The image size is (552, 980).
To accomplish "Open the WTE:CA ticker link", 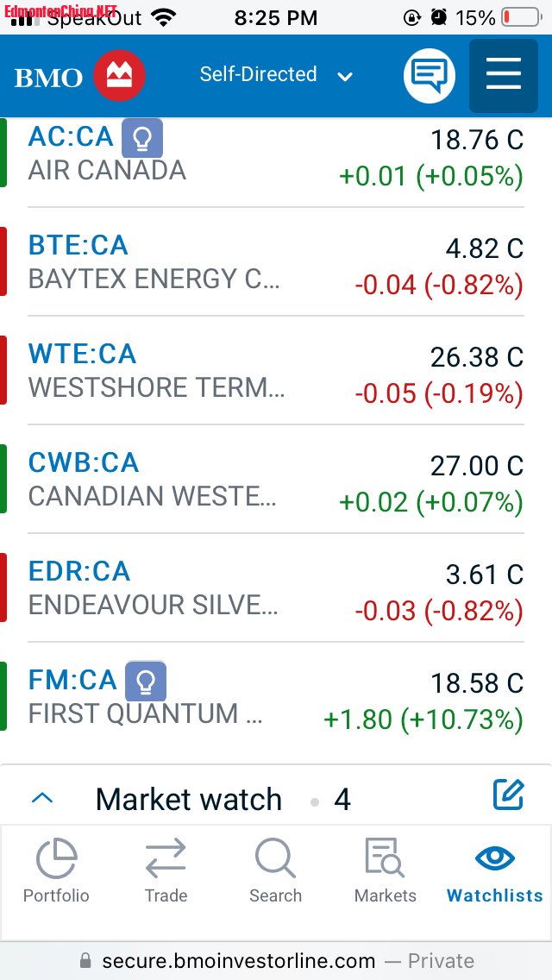I will pos(83,355).
